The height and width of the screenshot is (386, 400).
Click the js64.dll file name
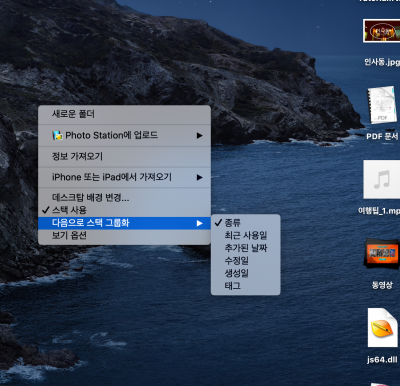tap(382, 359)
